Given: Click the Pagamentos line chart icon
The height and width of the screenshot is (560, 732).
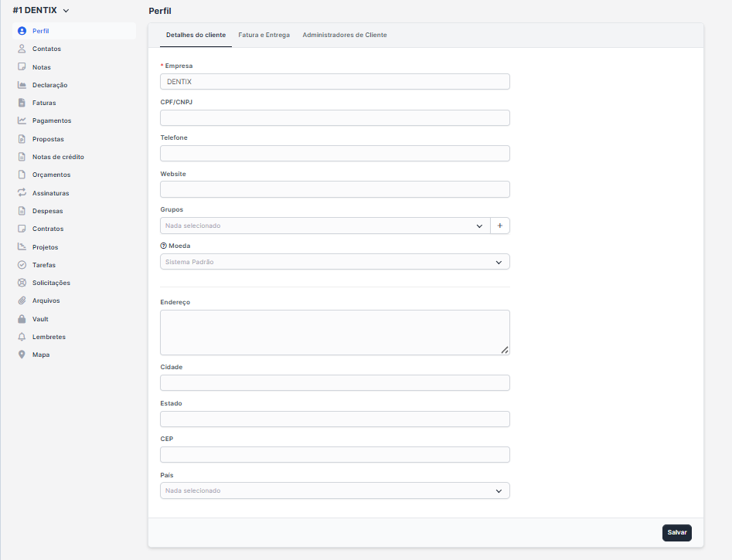Looking at the screenshot, I should pos(22,120).
